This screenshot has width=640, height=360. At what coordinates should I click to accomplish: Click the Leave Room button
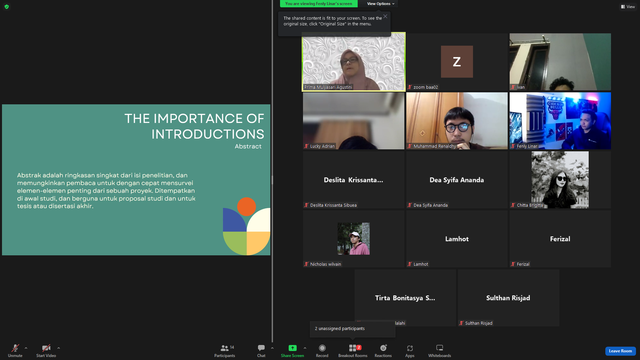tap(620, 351)
